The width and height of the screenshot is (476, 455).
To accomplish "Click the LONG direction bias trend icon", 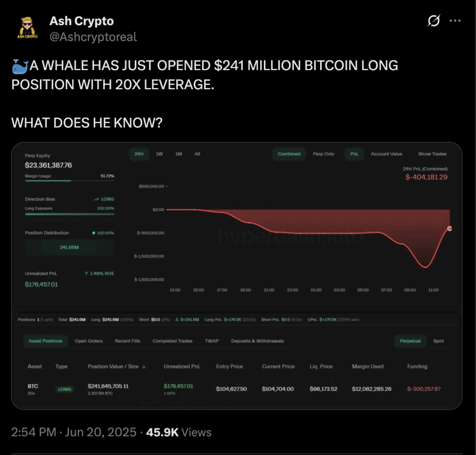I will [x=96, y=199].
